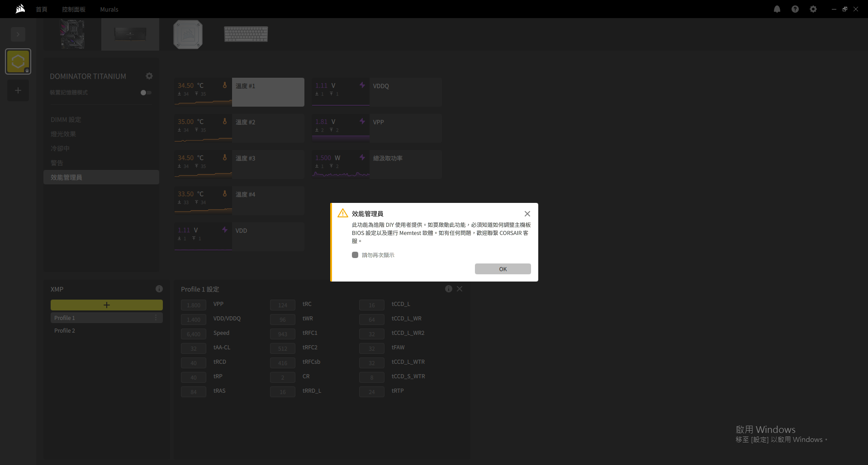This screenshot has width=868, height=465.
Task: Confirm the dialog with OK
Action: tap(503, 269)
